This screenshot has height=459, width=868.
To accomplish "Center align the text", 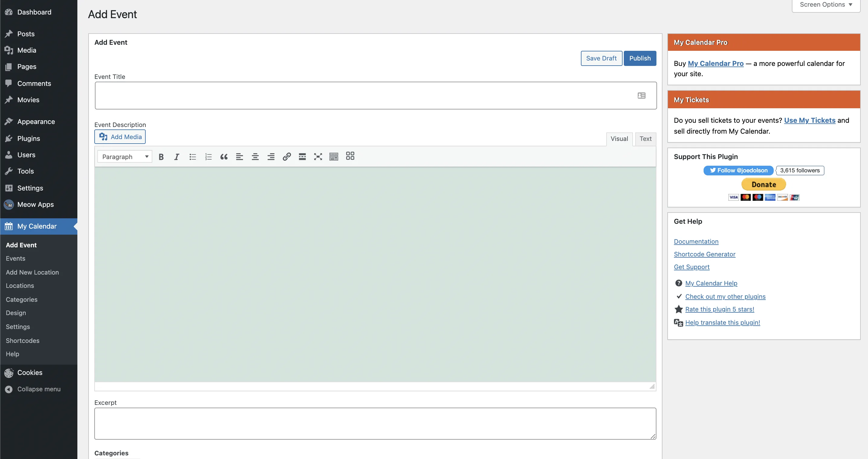I will [x=255, y=157].
